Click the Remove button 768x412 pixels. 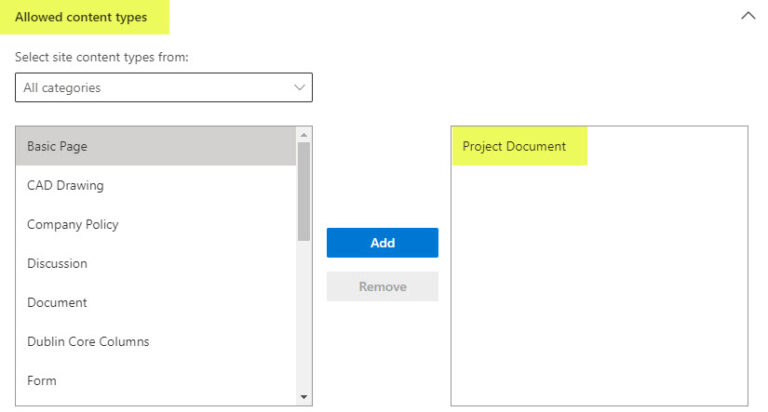point(383,287)
